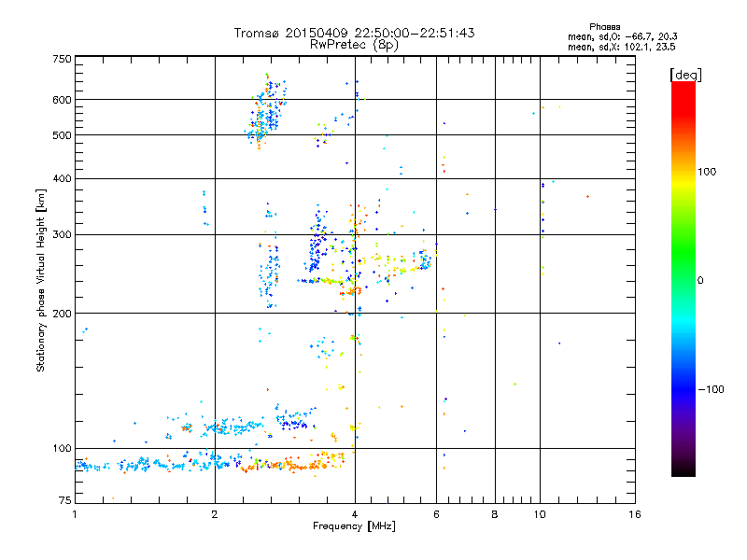
Task: Click the '[deg]' colorbar unit label
Action: tap(685, 75)
